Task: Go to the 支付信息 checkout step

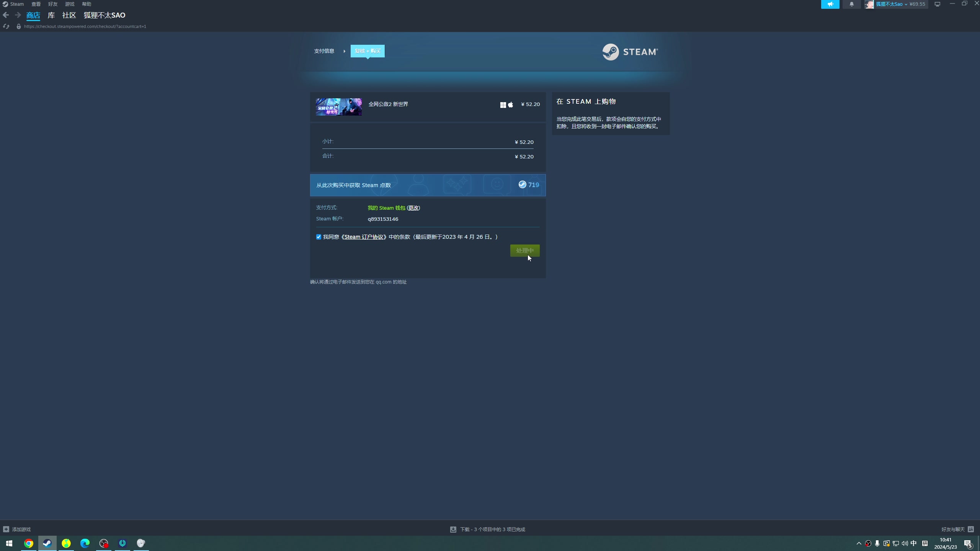Action: tap(324, 51)
